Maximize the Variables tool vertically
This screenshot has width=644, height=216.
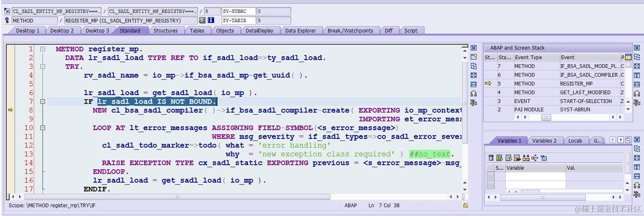tap(637, 167)
